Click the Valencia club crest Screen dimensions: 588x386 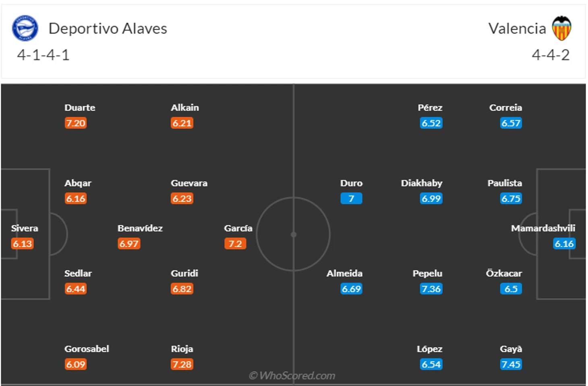561,28
